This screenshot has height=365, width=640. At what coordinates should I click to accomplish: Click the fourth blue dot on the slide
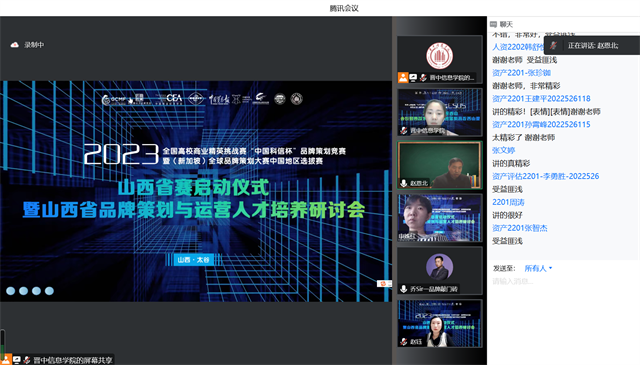pyautogui.click(x=49, y=291)
